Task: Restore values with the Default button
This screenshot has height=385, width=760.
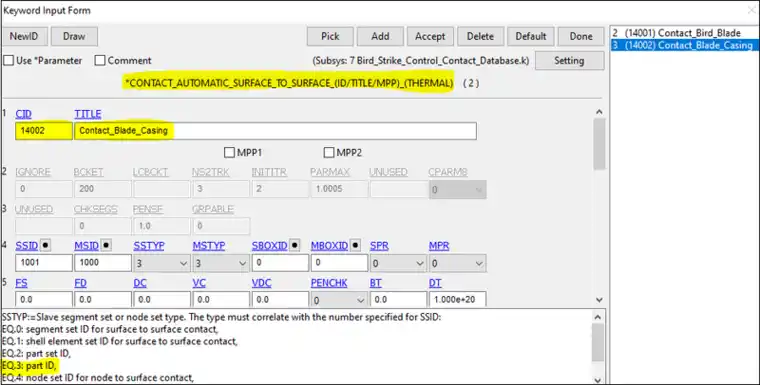Action: tap(530, 36)
